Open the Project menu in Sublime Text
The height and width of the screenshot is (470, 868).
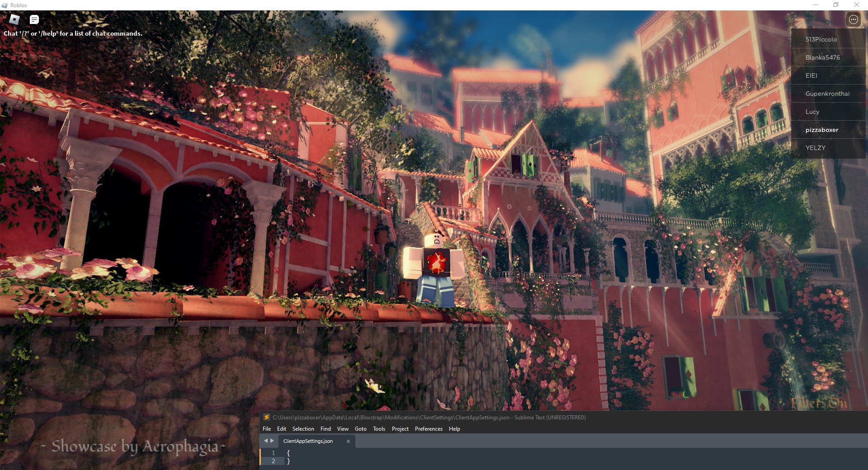400,429
